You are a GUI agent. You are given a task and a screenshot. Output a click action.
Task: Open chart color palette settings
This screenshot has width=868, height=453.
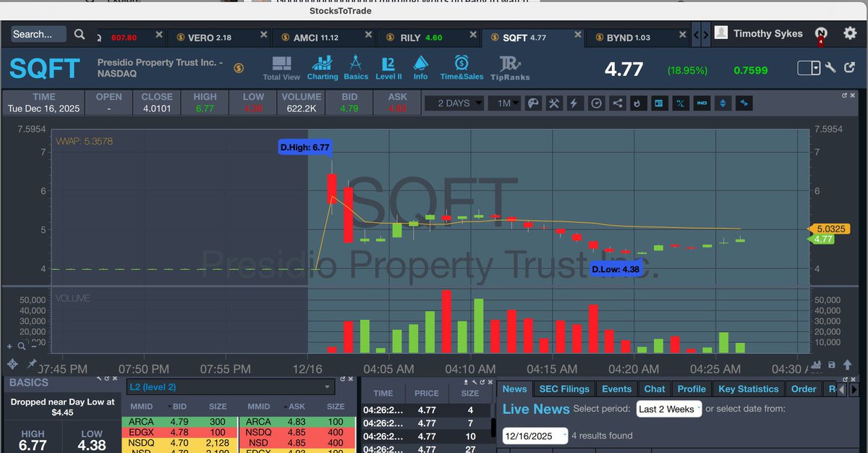click(533, 103)
